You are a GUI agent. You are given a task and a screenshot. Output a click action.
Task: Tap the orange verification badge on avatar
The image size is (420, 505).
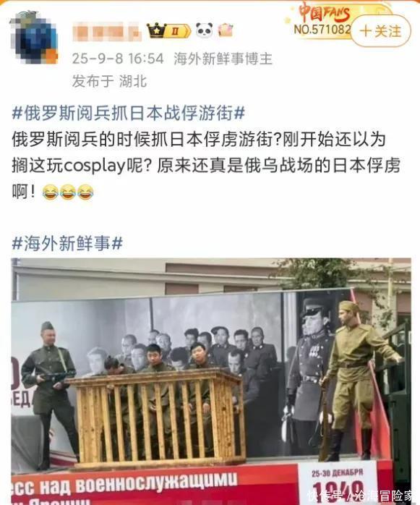(51, 57)
